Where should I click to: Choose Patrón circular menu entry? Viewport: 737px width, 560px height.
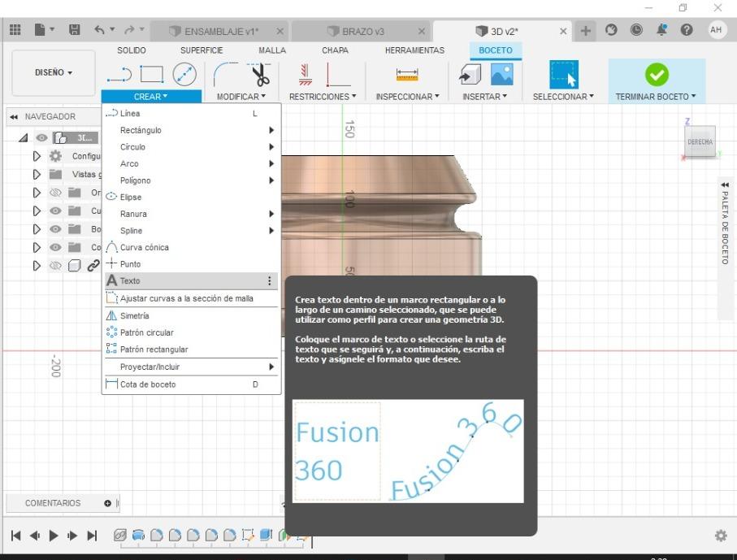point(191,332)
